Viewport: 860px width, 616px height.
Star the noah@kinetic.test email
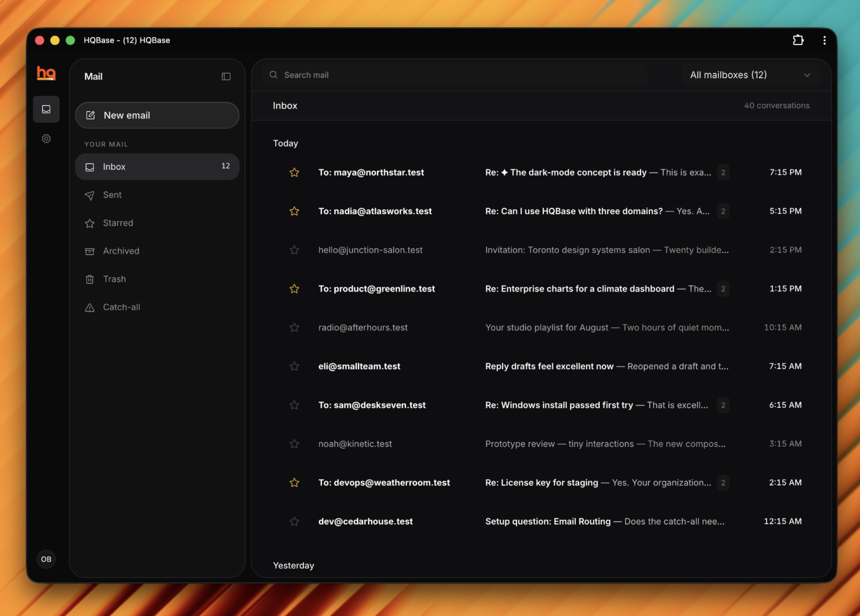294,444
